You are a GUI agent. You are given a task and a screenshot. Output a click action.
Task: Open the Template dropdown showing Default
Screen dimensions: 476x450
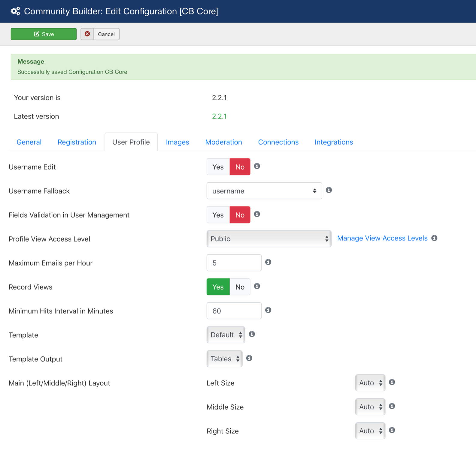pyautogui.click(x=226, y=335)
